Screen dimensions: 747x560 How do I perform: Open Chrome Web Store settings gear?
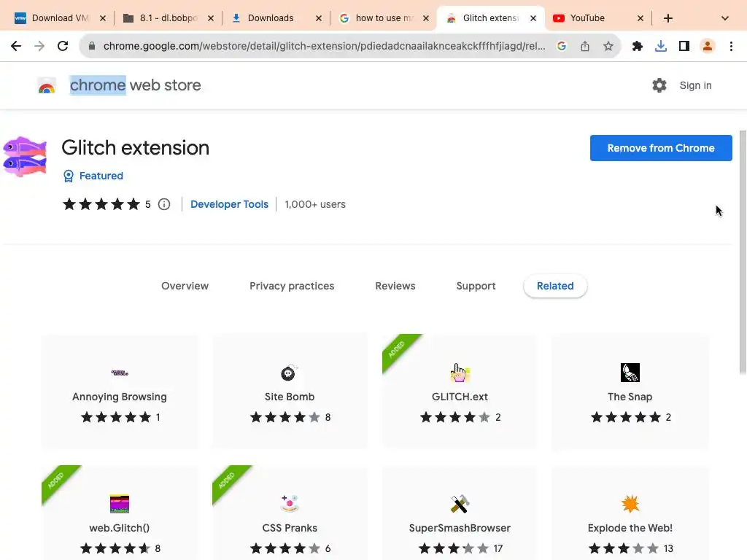pyautogui.click(x=659, y=85)
